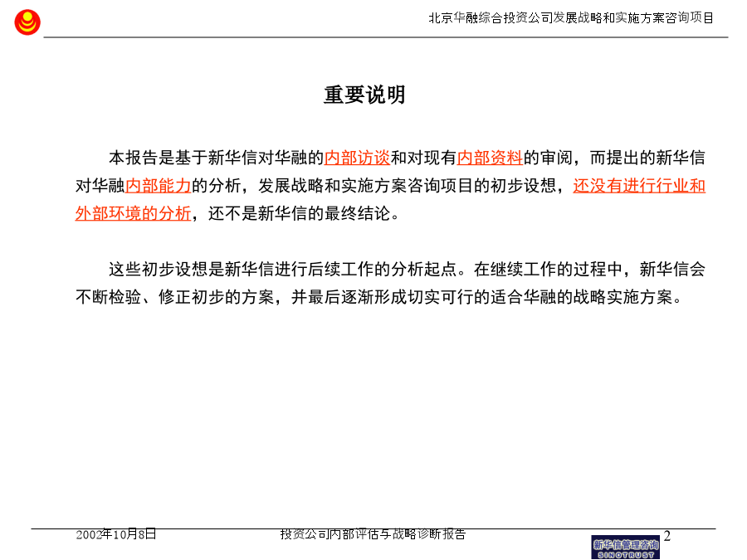
Task: Open the underlined 内部资料 link
Action: click(490, 158)
